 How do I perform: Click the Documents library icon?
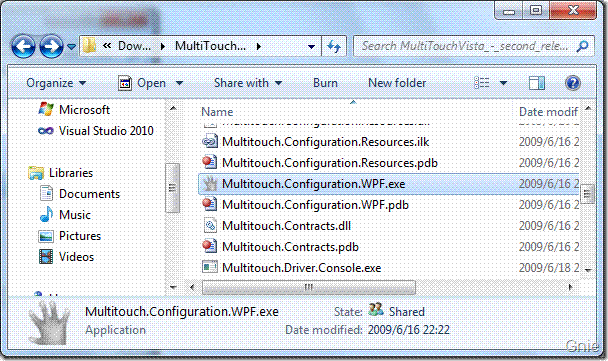[47, 193]
